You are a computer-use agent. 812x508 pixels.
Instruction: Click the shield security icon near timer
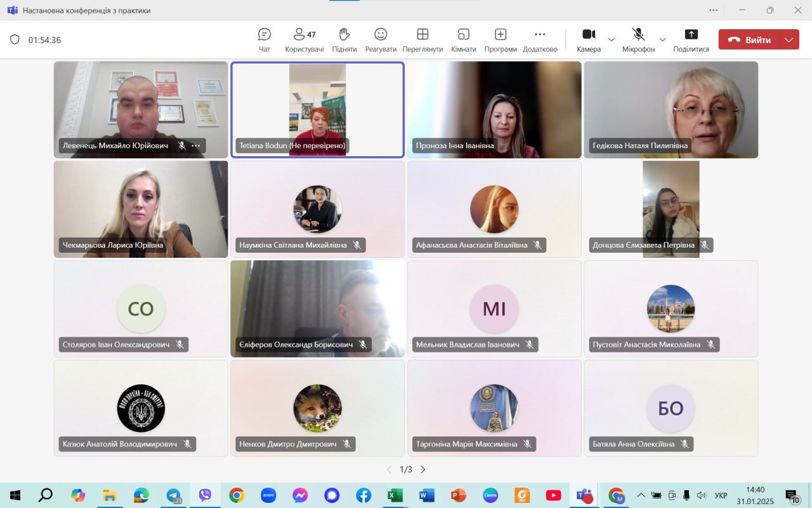[x=15, y=39]
